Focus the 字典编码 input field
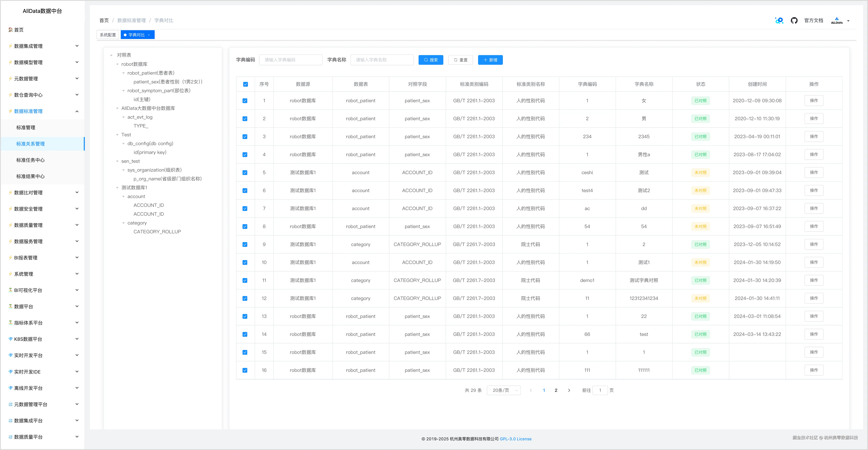This screenshot has height=450, width=868. coord(291,60)
